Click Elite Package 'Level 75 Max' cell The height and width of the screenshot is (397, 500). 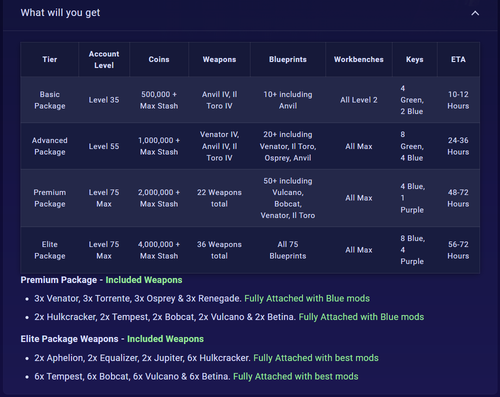[x=104, y=250]
